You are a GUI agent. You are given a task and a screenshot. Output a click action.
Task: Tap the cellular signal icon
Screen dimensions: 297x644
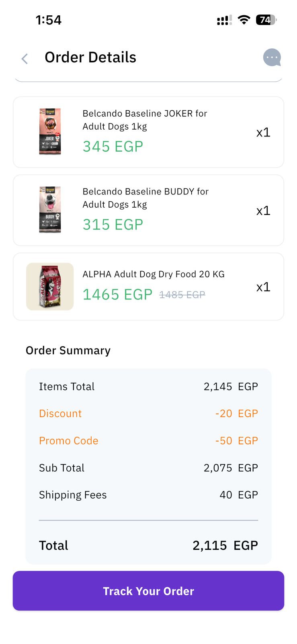(x=224, y=20)
